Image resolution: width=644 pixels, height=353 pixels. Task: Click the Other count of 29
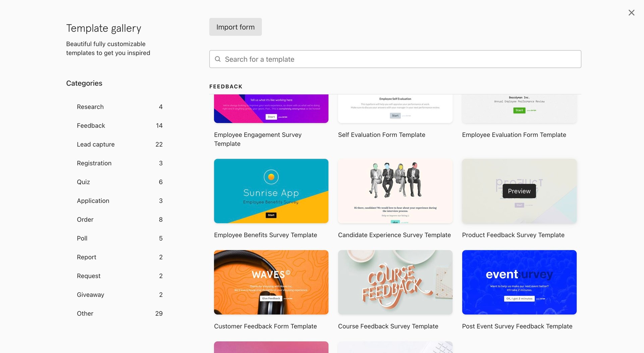pos(159,313)
